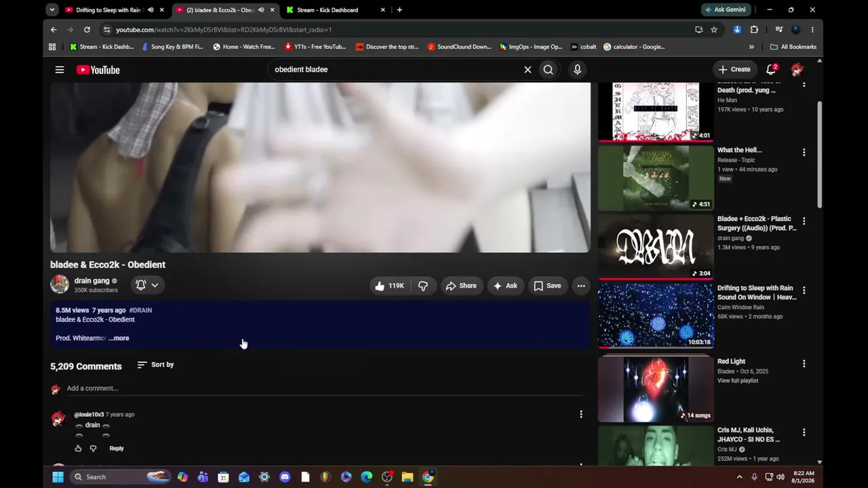Reply to @louie10v3 comment
This screenshot has height=488, width=868.
[x=117, y=449]
